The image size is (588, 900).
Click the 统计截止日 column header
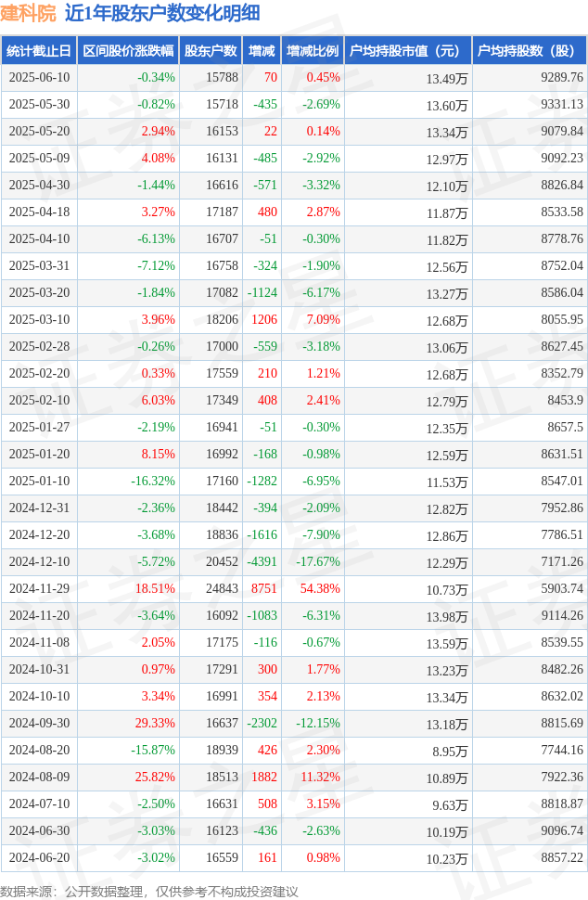coord(39,50)
